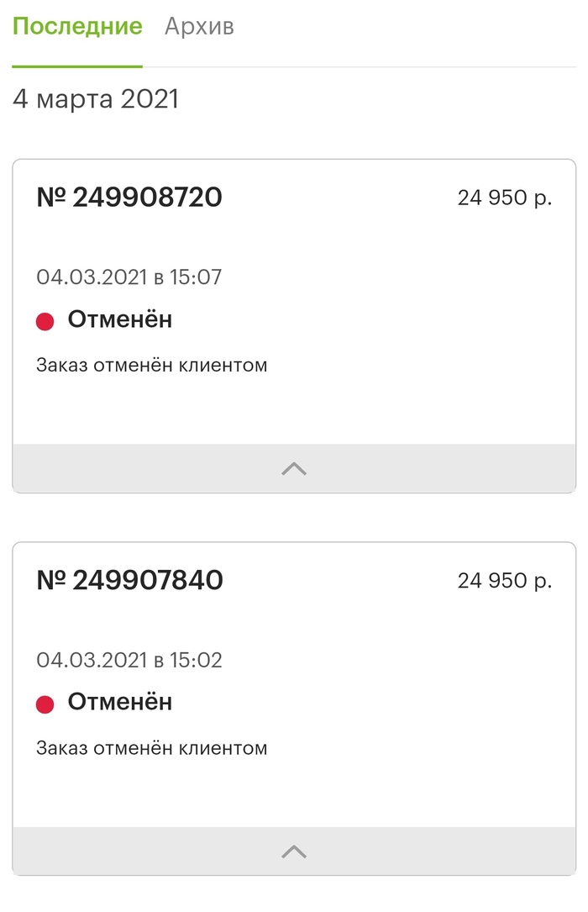This screenshot has height=912, width=588.
Task: Click the 24 950 р. price of order 249908720
Action: (x=505, y=198)
